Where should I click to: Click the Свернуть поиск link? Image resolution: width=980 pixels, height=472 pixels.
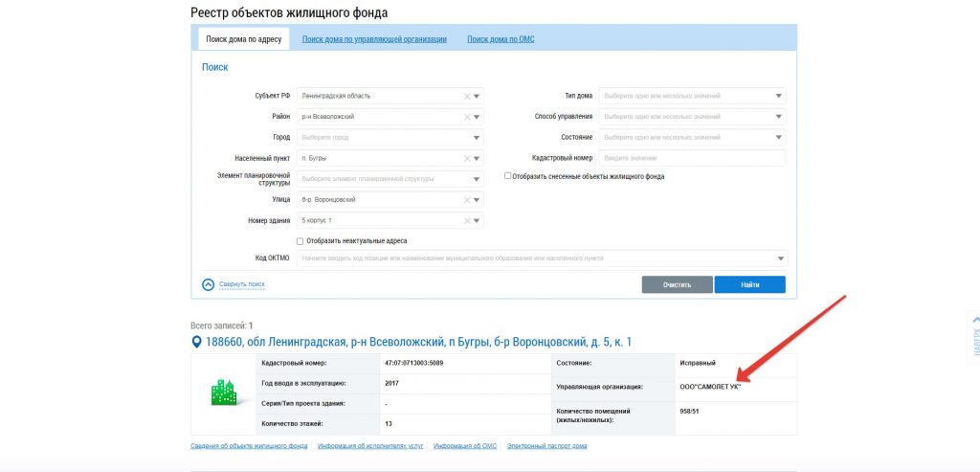click(242, 284)
